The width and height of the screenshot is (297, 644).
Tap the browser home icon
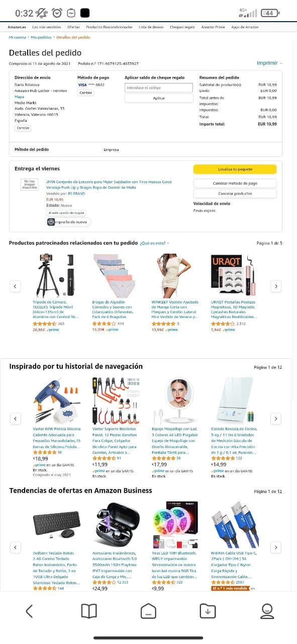148,611
